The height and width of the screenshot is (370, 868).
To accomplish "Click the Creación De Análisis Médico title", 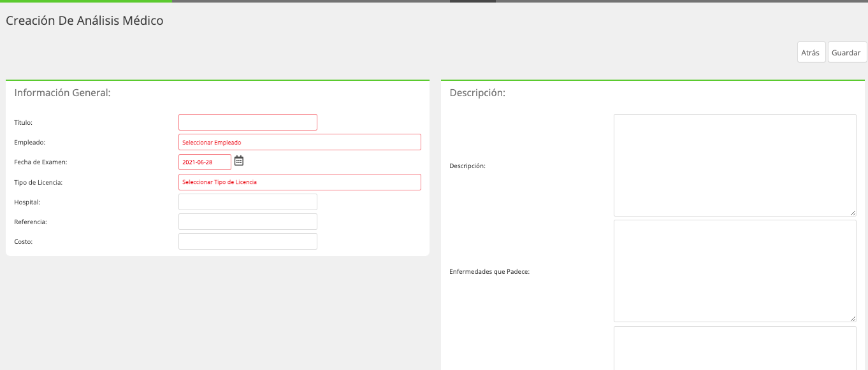I will click(85, 21).
